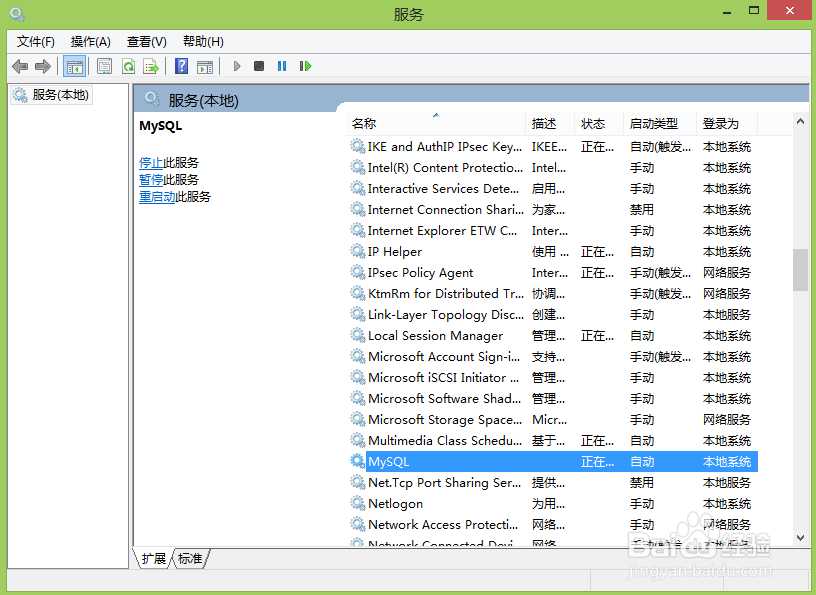The image size is (816, 595).
Task: Maximize the 服务 window
Action: pyautogui.click(x=754, y=10)
